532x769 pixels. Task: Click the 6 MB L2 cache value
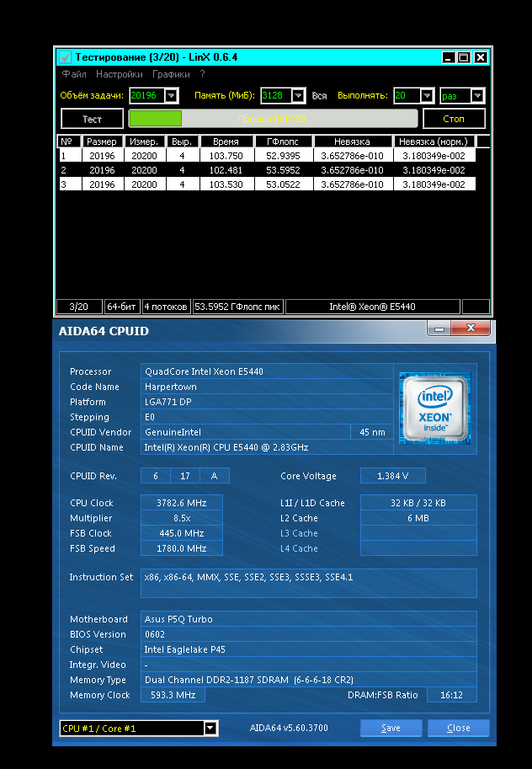pos(418,518)
